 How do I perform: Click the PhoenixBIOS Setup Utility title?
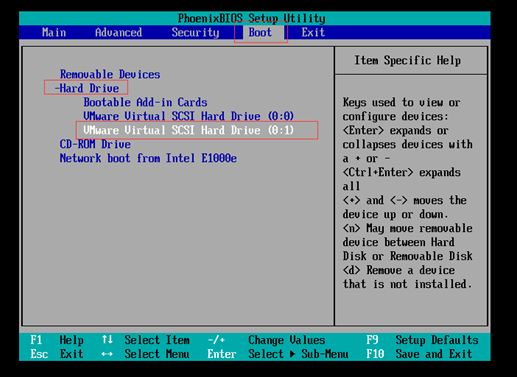252,18
